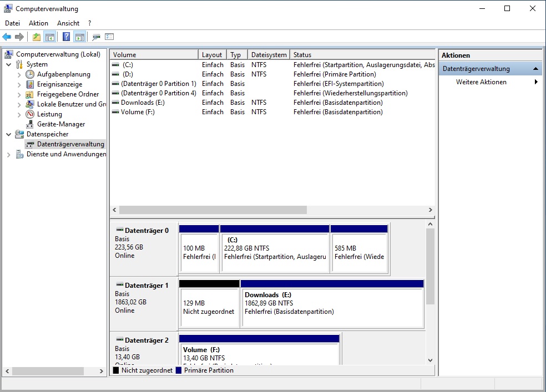
Task: Select the Ereignisanzeige icon
Action: (x=31, y=84)
